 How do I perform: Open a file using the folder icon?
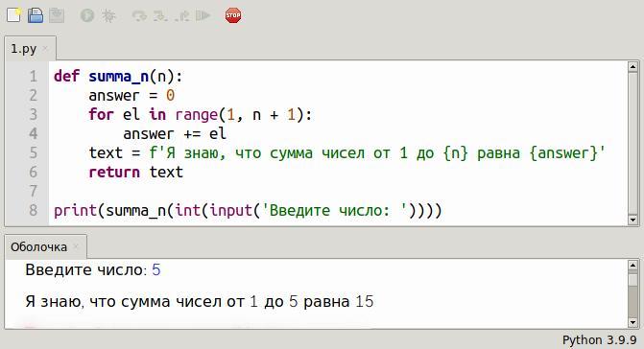[x=36, y=15]
